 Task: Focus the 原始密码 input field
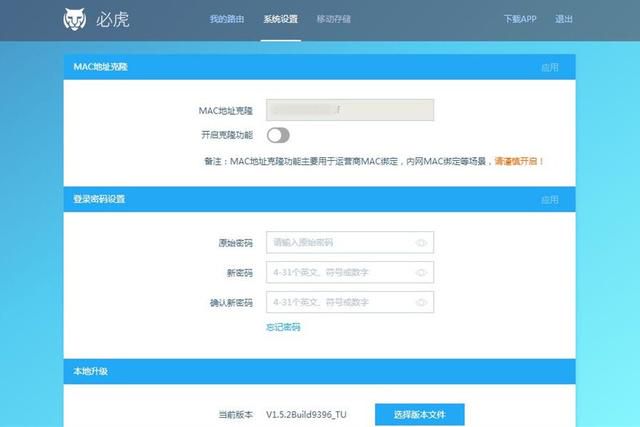point(350,242)
